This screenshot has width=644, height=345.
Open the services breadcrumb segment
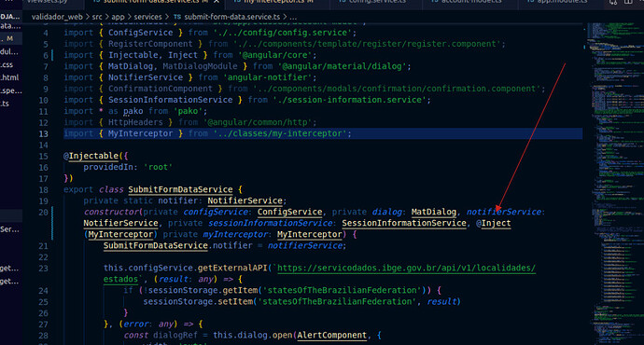147,17
